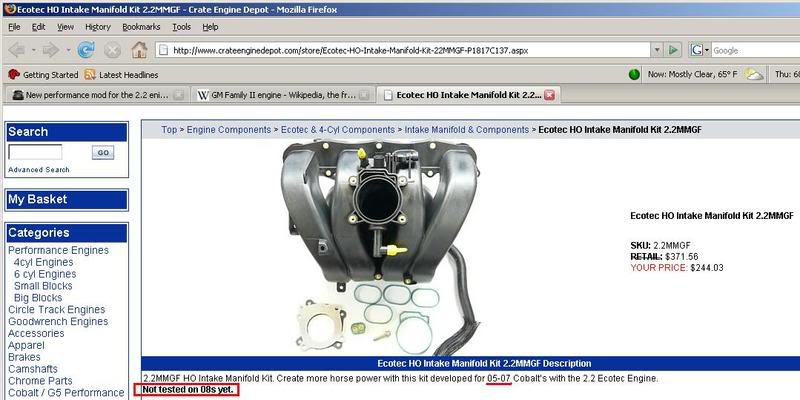Open Big Blocks category

tap(38, 297)
